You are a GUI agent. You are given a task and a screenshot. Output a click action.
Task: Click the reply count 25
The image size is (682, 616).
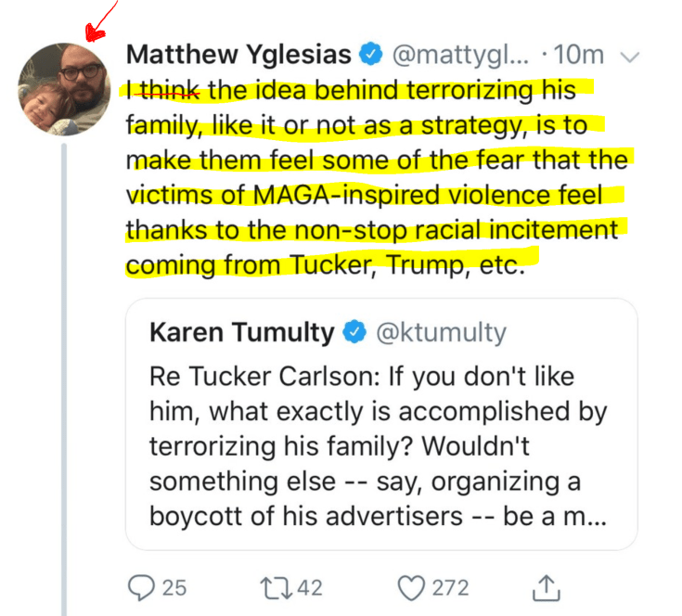pyautogui.click(x=174, y=587)
